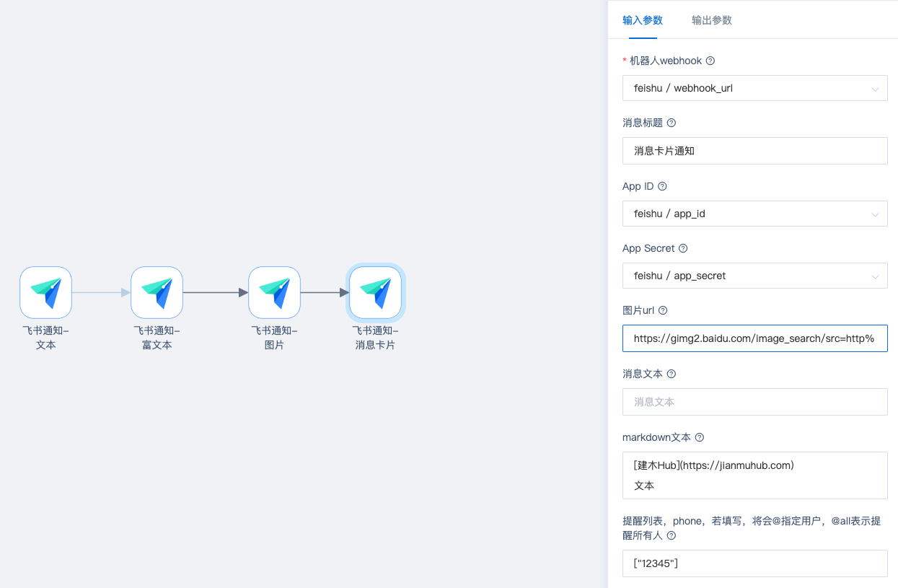Viewport: 898px width, 588px height.
Task: Click the 提醒列表 input containing ["12345"]
Action: (755, 563)
